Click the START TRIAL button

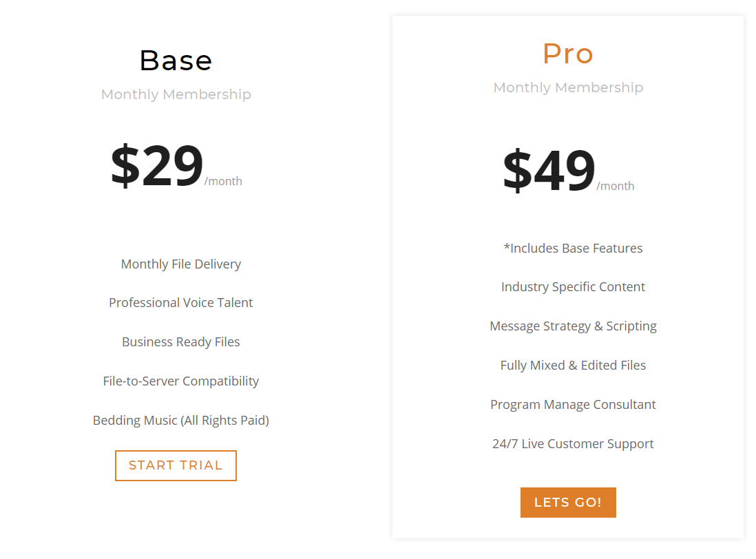[x=176, y=465]
